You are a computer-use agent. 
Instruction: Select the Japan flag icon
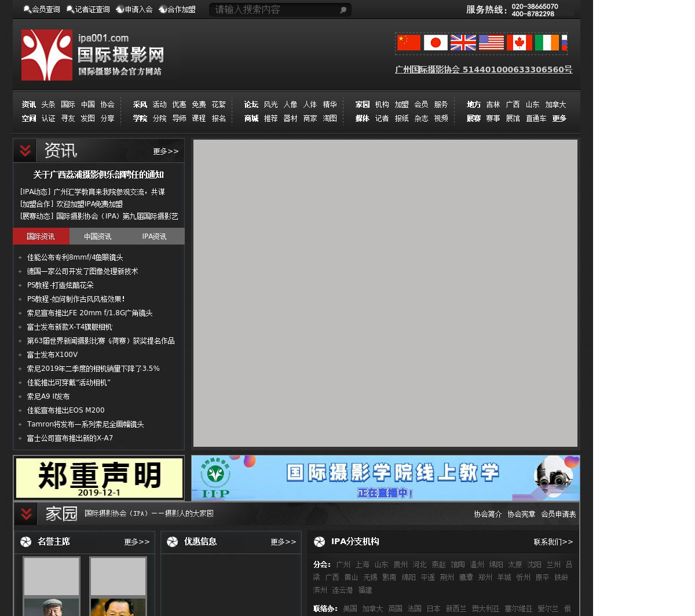436,43
